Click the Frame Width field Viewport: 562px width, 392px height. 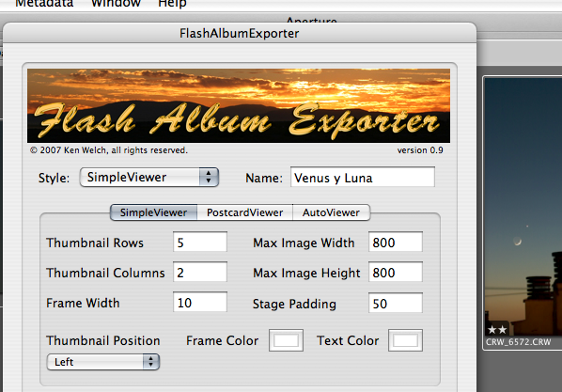[x=200, y=303]
